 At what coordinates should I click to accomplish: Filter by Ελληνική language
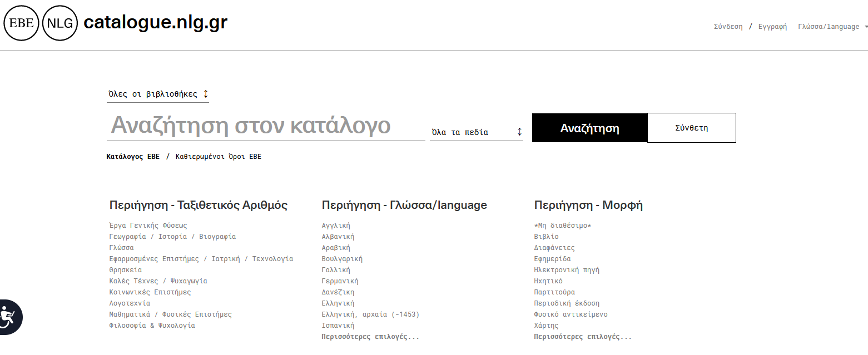pos(338,303)
